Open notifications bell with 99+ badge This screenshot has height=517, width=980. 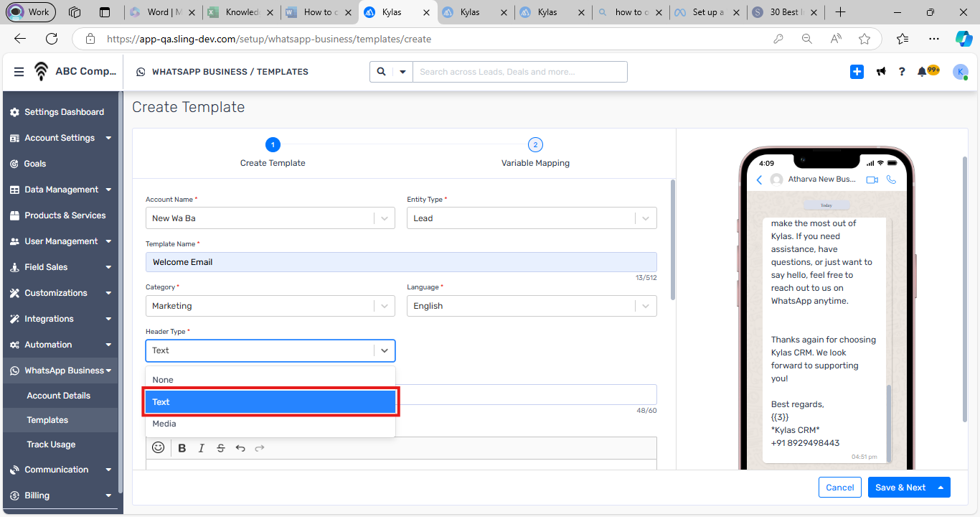point(928,71)
